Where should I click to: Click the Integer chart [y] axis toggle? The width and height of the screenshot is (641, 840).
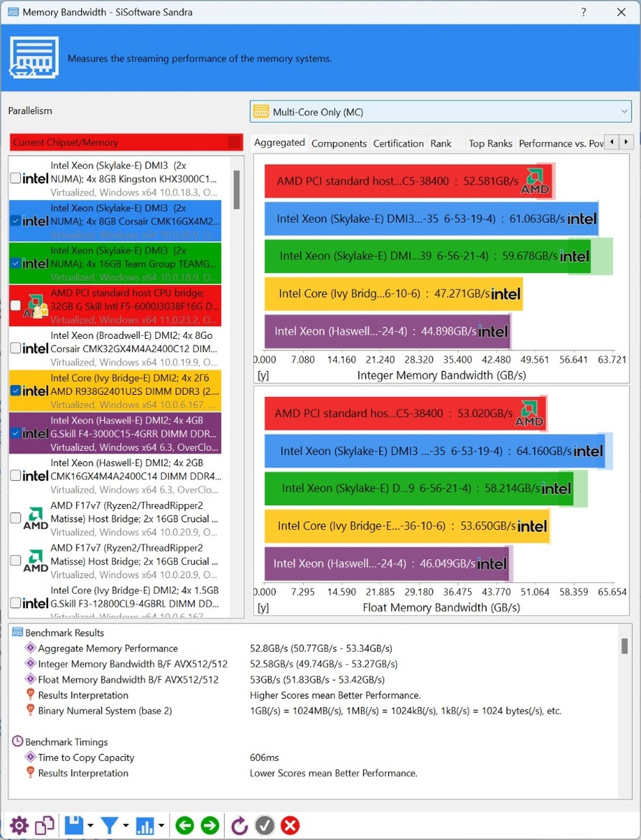263,375
